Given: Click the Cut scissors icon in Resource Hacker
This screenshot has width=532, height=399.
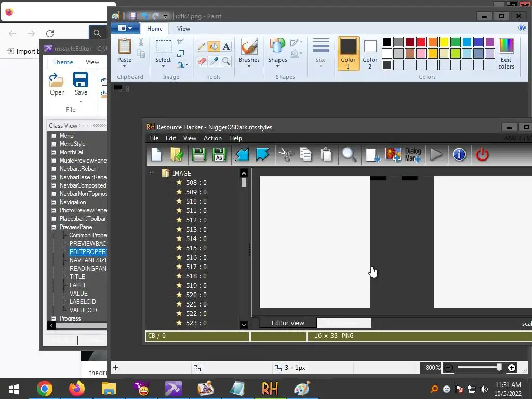Looking at the screenshot, I should pyautogui.click(x=286, y=155).
